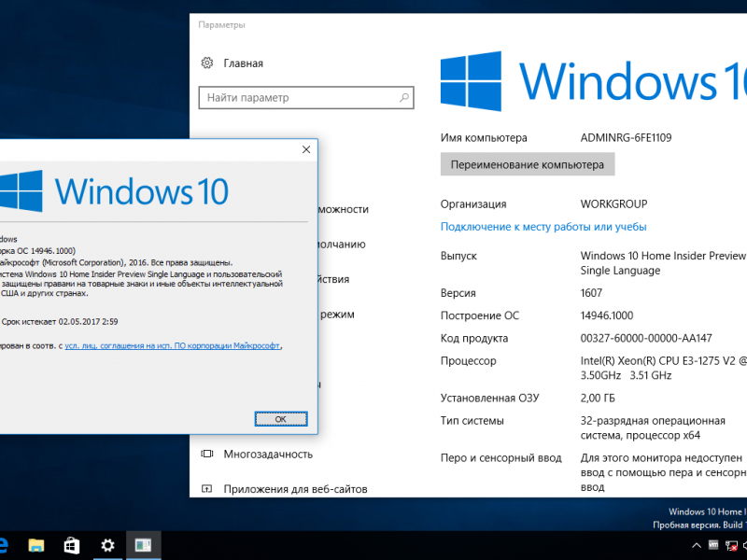The width and height of the screenshot is (747, 560).
Task: Click the Многозадачность icon in sidebar
Action: (207, 454)
